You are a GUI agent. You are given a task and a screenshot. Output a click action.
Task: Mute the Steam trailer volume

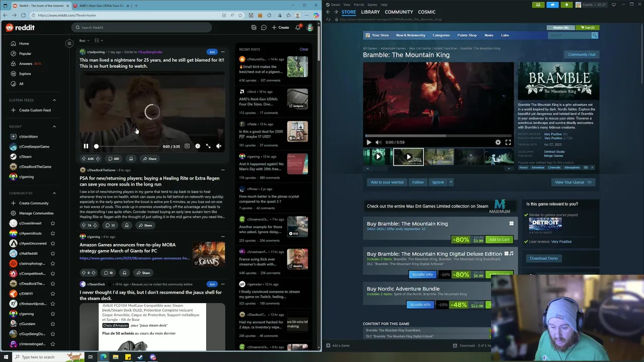pos(378,142)
